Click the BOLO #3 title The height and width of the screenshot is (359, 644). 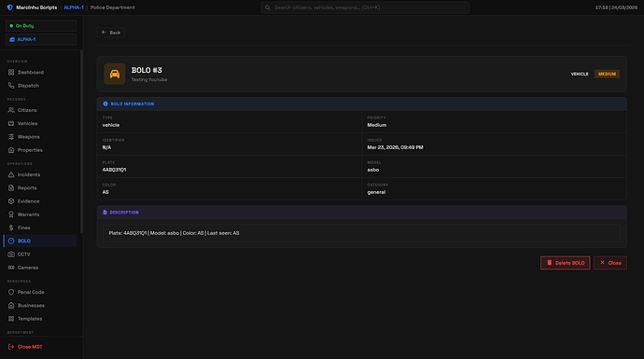point(147,70)
